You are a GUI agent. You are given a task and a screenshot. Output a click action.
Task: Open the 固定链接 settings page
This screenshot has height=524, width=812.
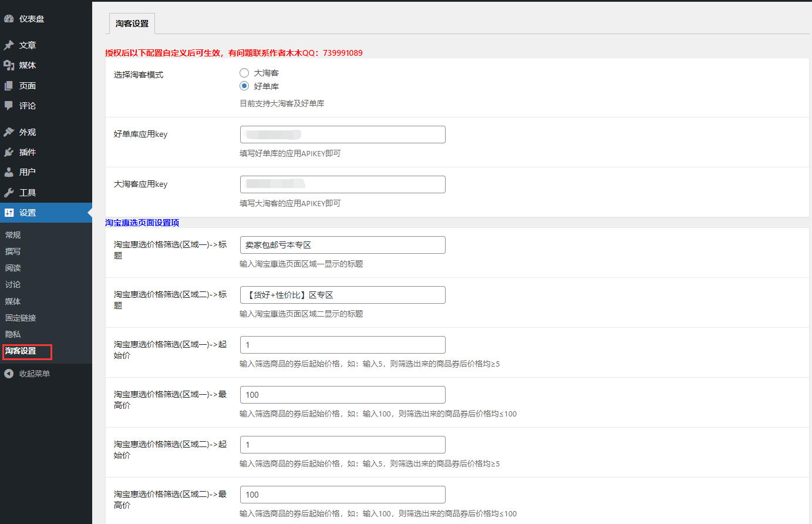21,318
